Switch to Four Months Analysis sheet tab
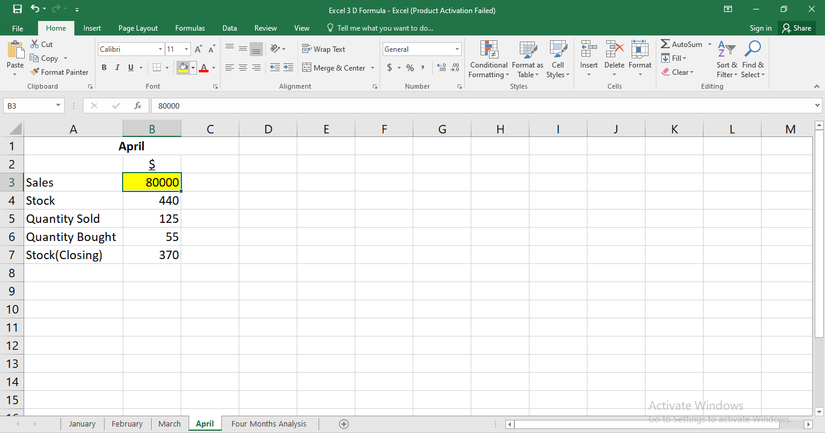Screen dimensions: 825x433 (268, 424)
